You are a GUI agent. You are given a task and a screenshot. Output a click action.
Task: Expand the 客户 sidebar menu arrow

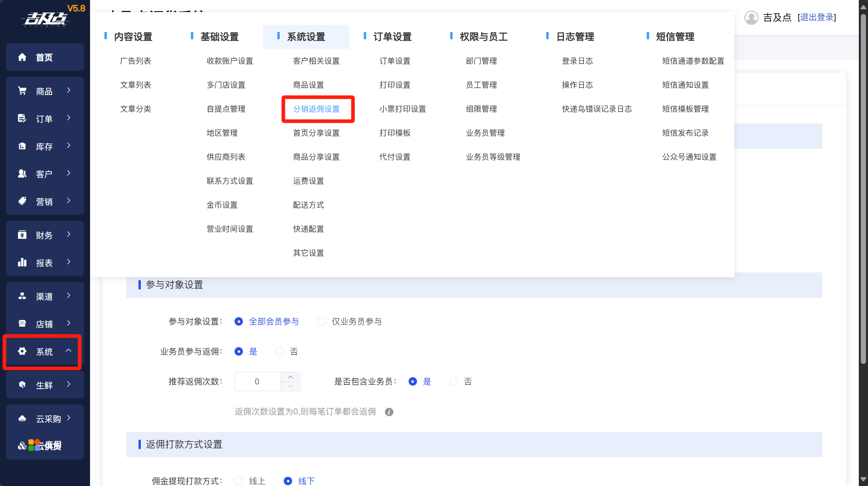click(x=68, y=173)
